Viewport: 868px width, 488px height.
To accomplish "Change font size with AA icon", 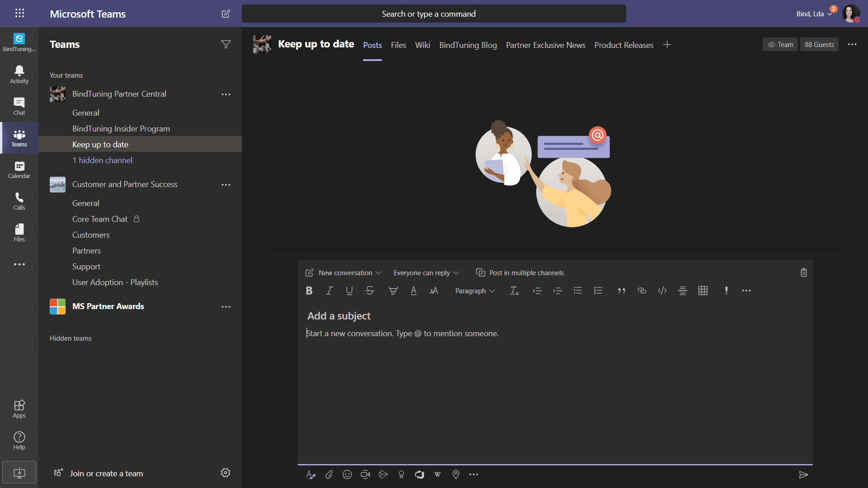I will click(434, 291).
